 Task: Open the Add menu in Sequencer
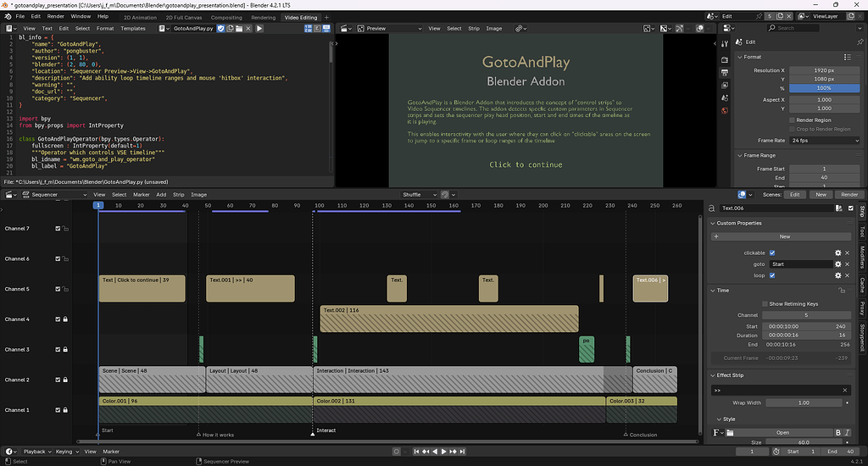[161, 195]
